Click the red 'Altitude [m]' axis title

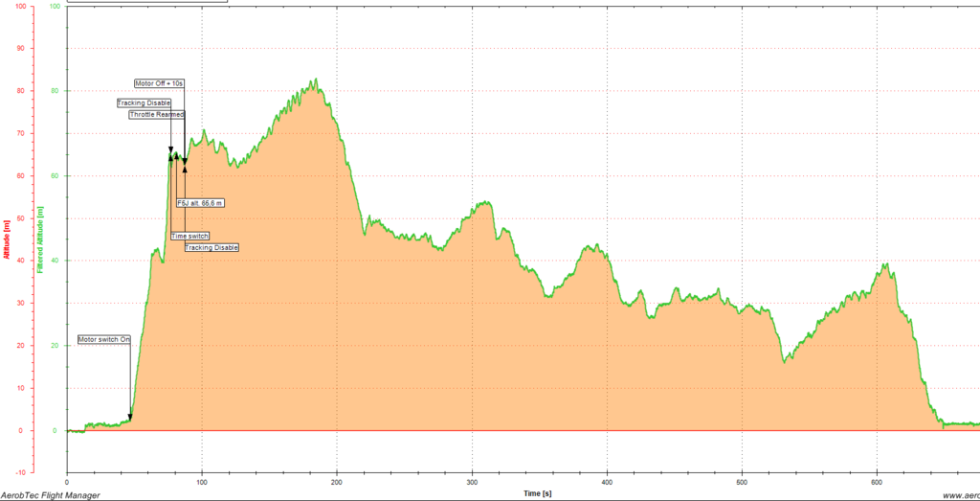point(8,239)
